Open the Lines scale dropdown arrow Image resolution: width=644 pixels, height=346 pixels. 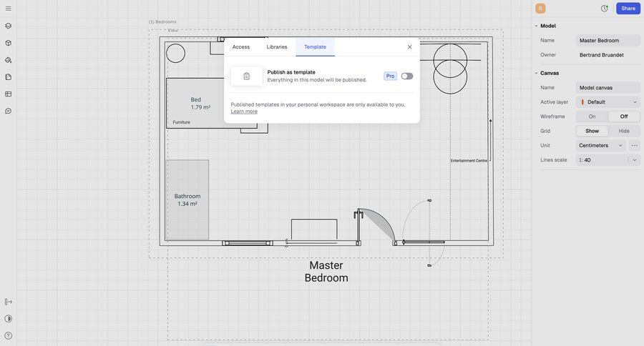click(635, 160)
